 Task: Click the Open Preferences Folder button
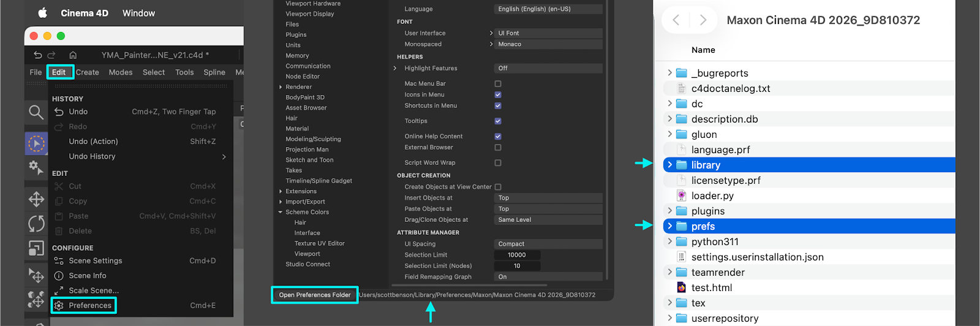click(x=315, y=295)
